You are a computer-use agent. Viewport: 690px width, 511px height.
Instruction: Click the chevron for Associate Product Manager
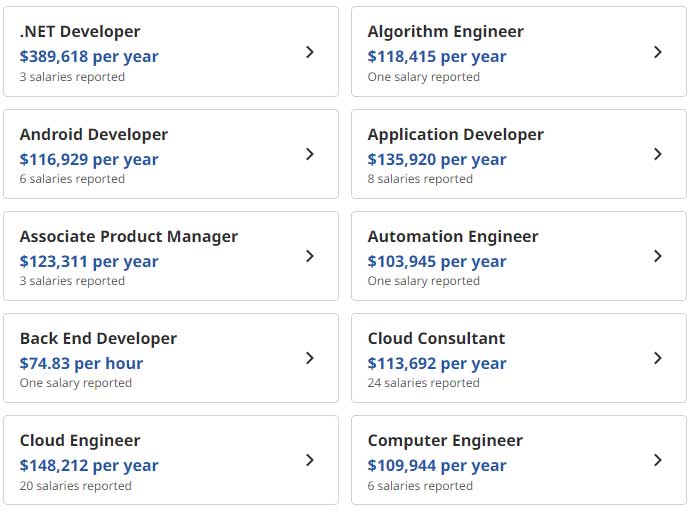[x=310, y=256]
